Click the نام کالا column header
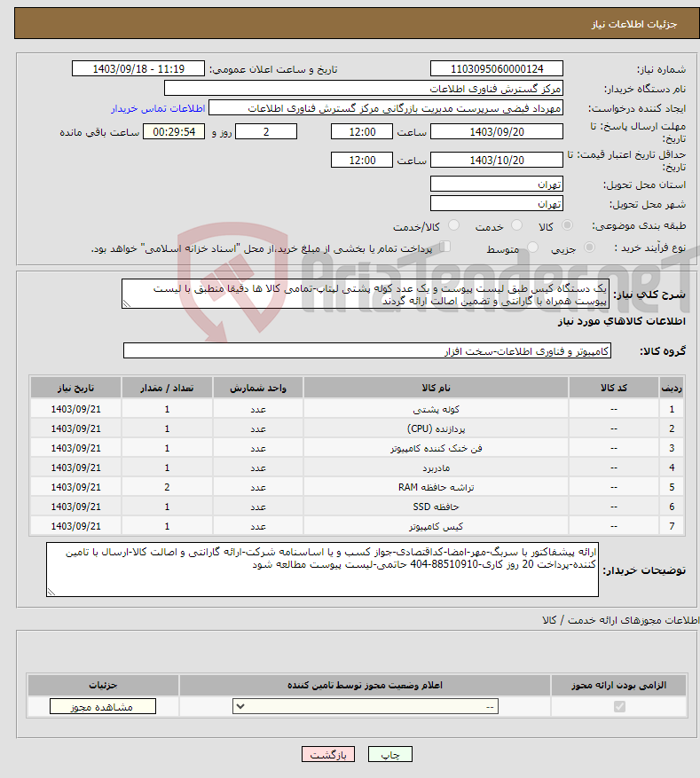Screen dimensions: 700x778 point(436,388)
